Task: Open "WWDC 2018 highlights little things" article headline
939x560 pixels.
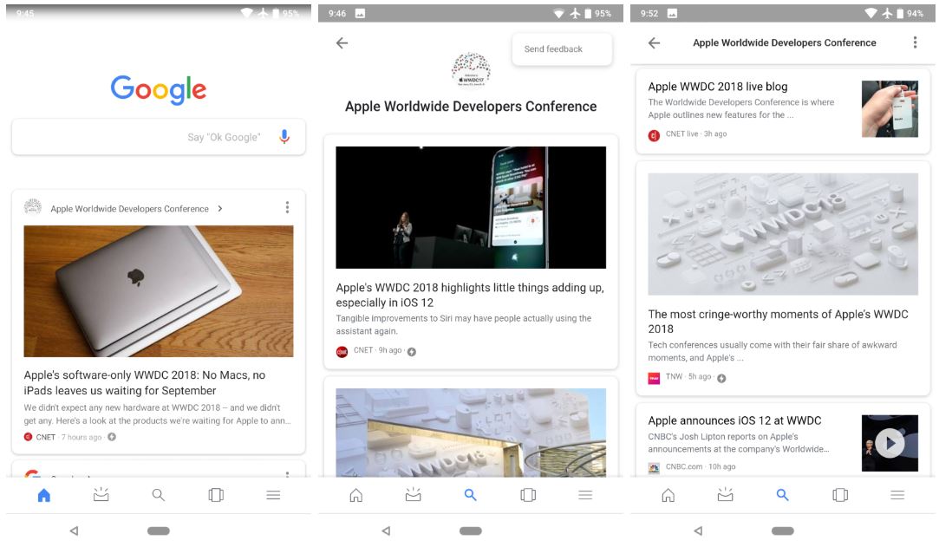Action: 470,295
